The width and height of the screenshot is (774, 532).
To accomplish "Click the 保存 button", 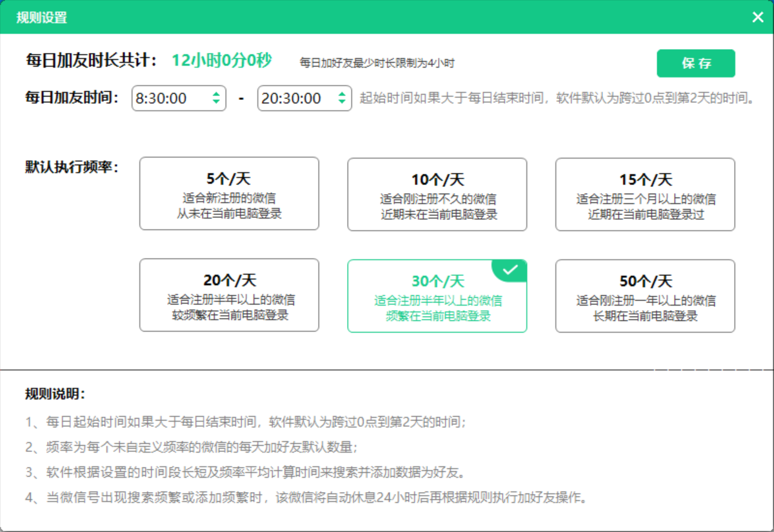I will point(696,63).
